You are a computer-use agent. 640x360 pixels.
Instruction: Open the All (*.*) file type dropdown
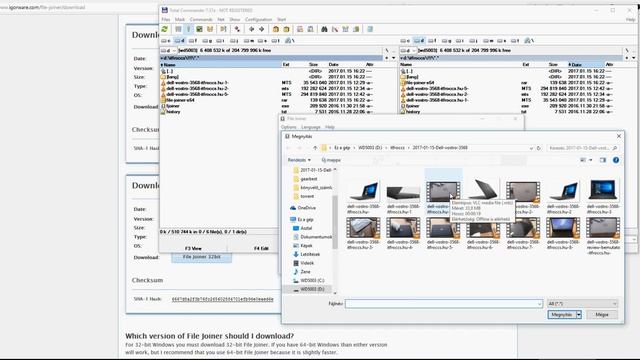[582, 304]
